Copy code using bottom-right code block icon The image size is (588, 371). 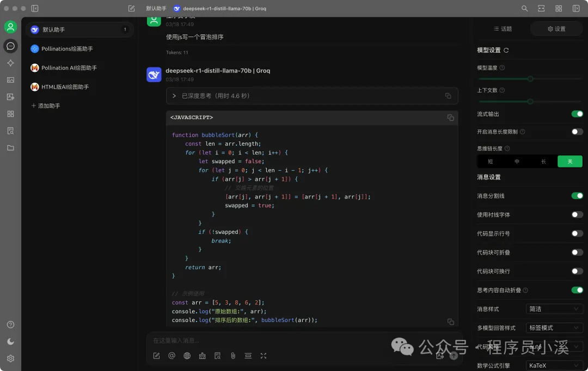click(451, 321)
